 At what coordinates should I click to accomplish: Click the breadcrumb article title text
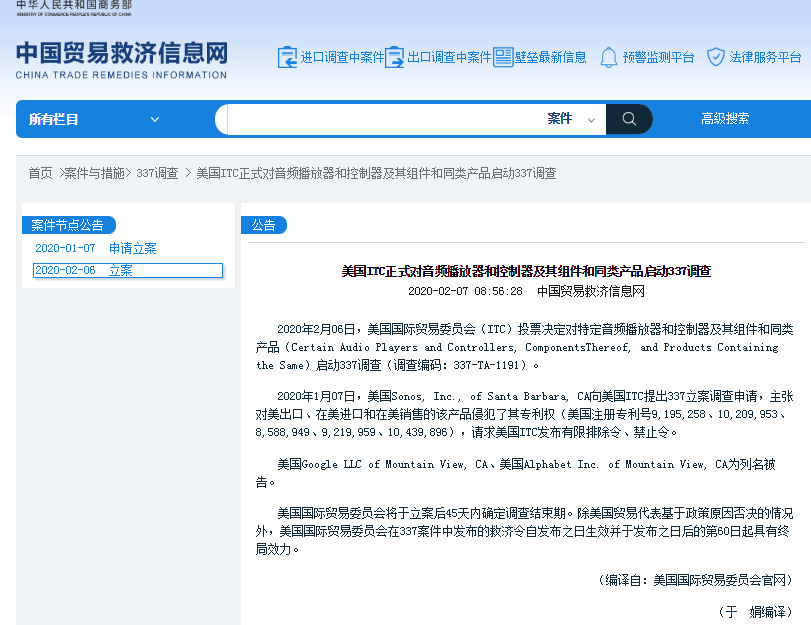377,173
